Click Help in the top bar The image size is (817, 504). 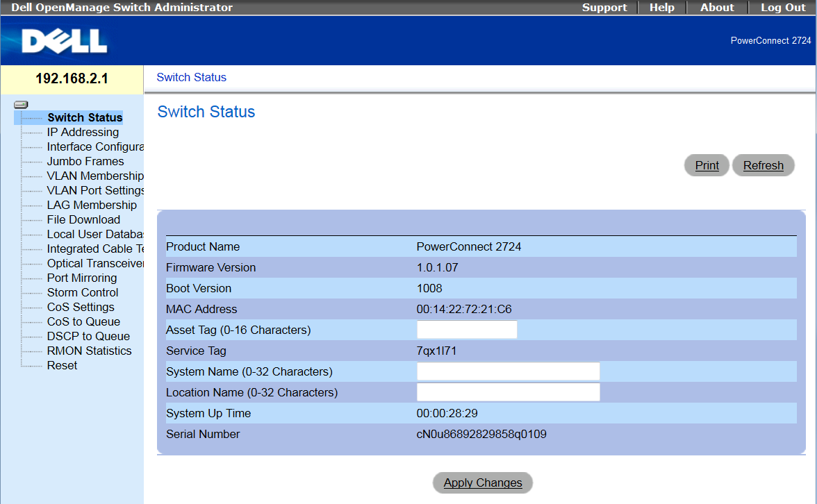(661, 8)
